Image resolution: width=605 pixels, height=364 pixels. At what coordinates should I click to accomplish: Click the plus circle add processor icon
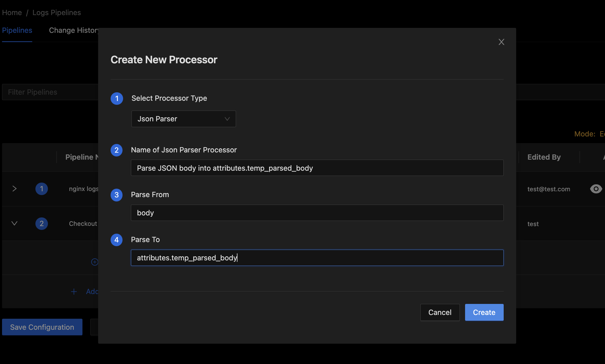(95, 262)
